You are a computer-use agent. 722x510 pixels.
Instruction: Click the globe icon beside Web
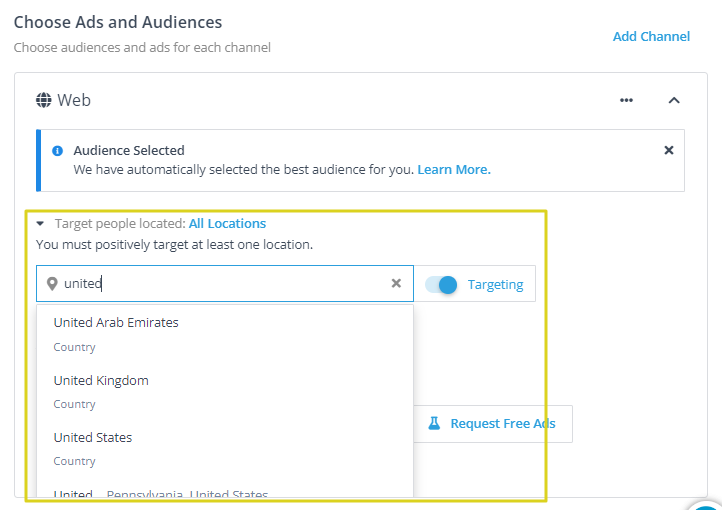coord(44,100)
